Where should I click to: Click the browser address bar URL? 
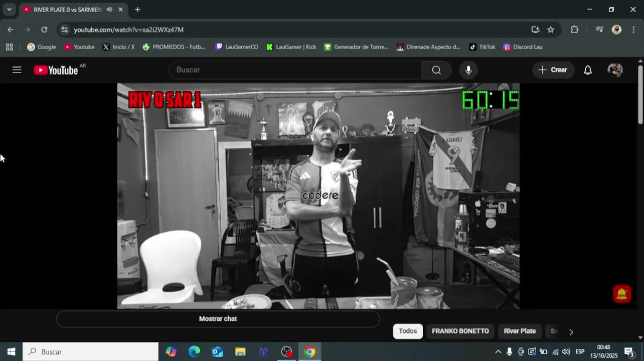[129, 30]
